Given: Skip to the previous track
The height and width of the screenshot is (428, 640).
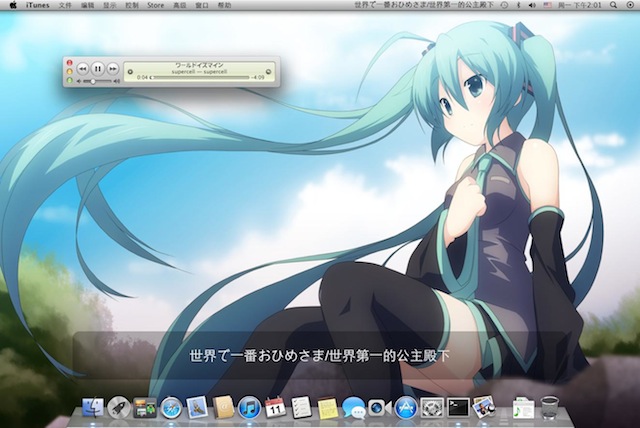Looking at the screenshot, I should coord(83,68).
